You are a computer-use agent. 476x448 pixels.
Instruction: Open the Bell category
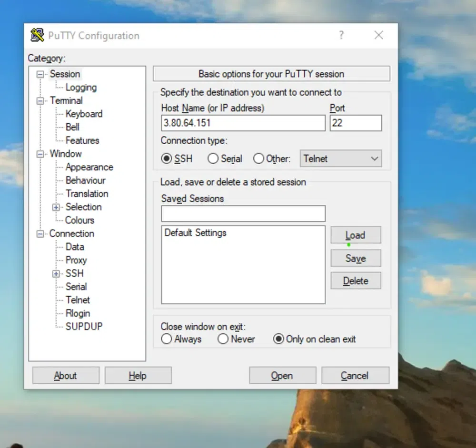click(72, 127)
